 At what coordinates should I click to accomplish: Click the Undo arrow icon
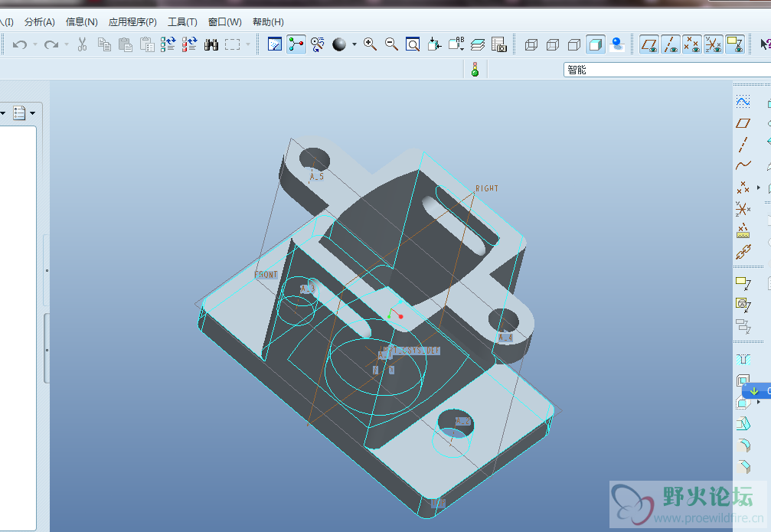(20, 44)
